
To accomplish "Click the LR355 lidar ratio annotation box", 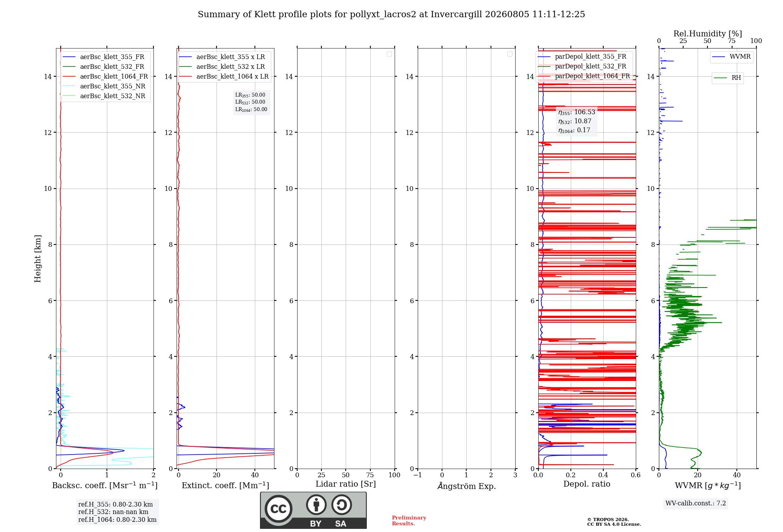I will (251, 102).
